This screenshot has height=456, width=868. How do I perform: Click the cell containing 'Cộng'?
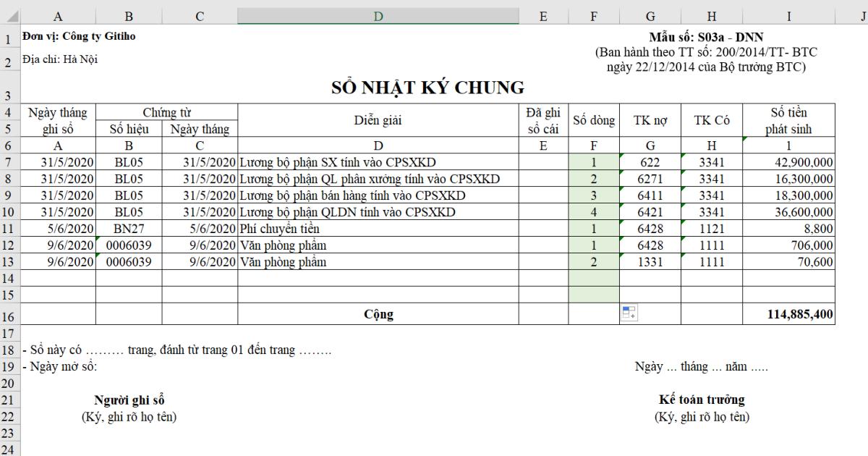379,314
